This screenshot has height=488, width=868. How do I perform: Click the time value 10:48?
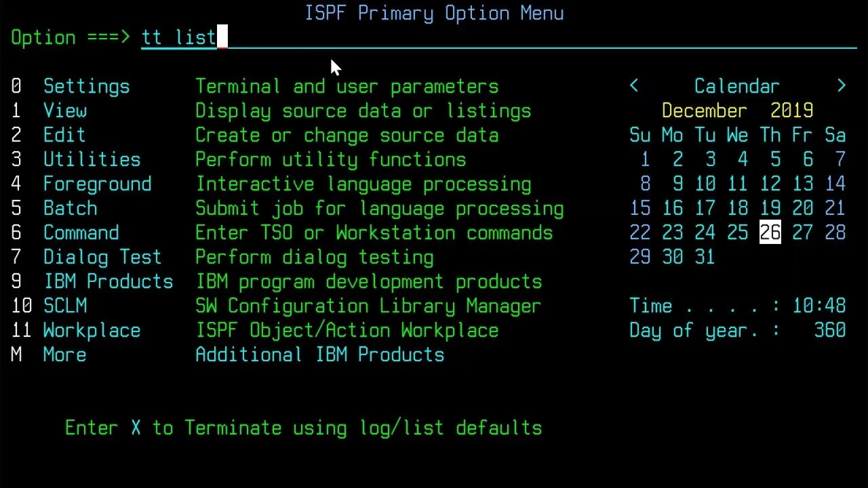(x=819, y=306)
